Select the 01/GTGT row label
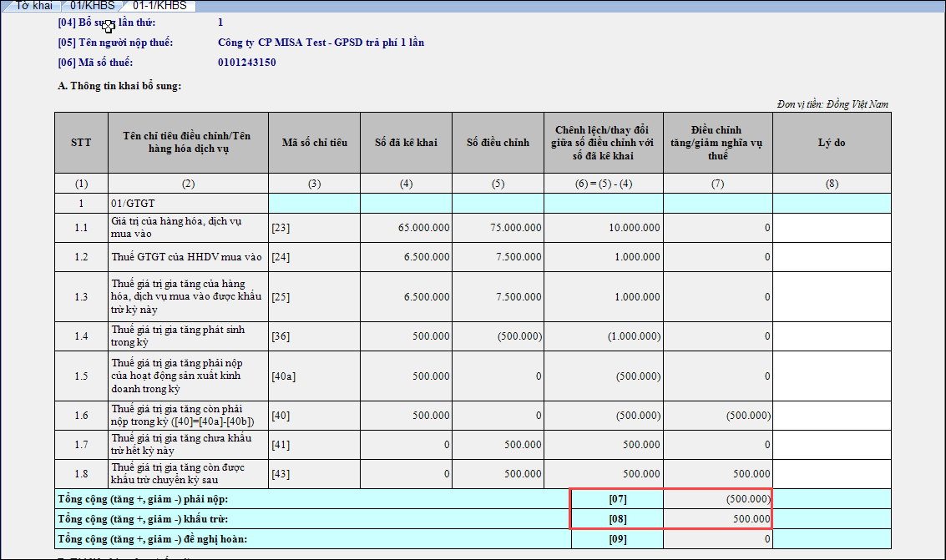946x560 pixels. (x=188, y=203)
